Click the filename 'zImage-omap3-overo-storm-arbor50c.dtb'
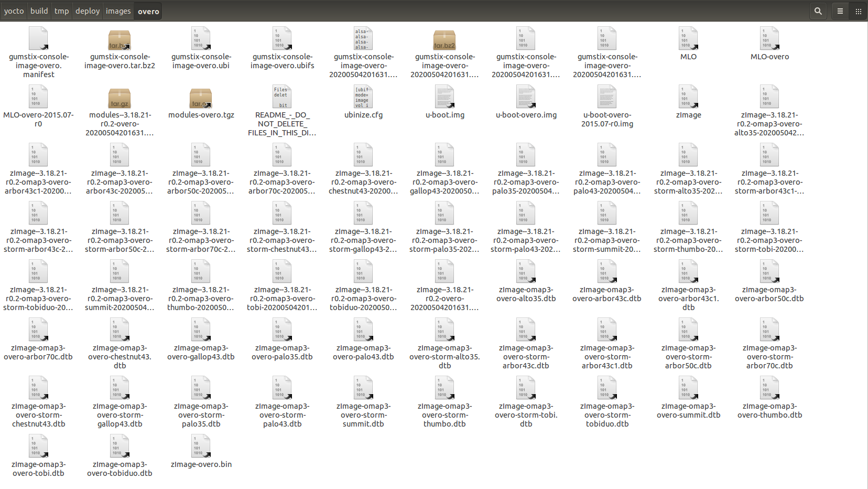This screenshot has height=489, width=868. [688, 357]
